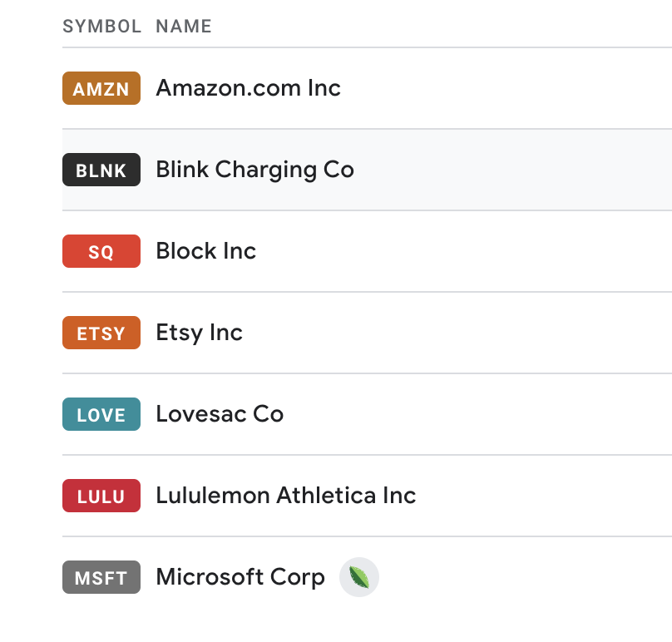Screen dimensions: 672x642
Task: Open the Block Inc stock name
Action: coord(206,250)
